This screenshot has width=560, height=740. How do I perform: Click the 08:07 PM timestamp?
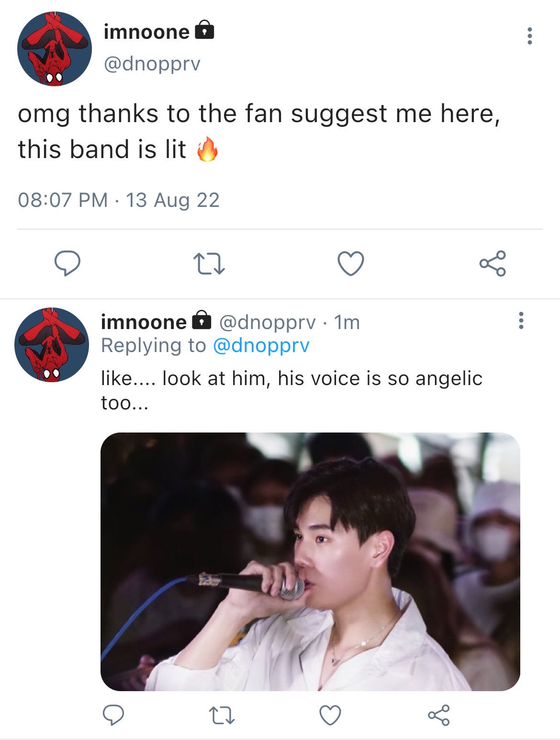click(x=62, y=200)
